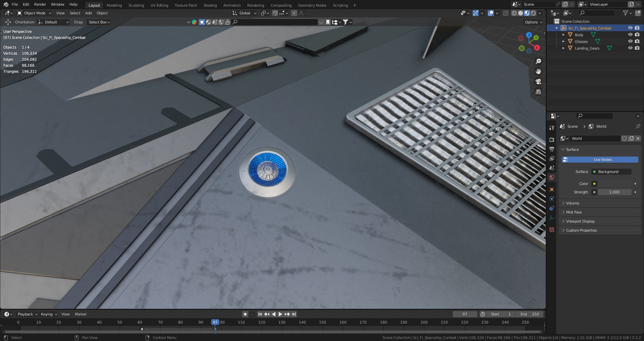644x341 pixels.
Task: Click the Blender logo menu
Action: point(6,4)
